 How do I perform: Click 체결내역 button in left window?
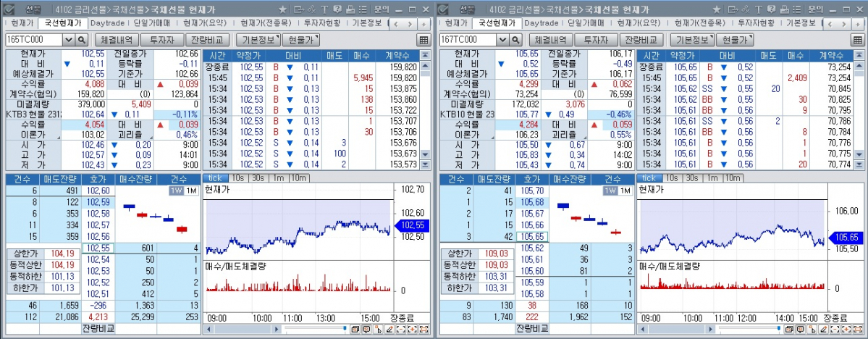tap(116, 40)
